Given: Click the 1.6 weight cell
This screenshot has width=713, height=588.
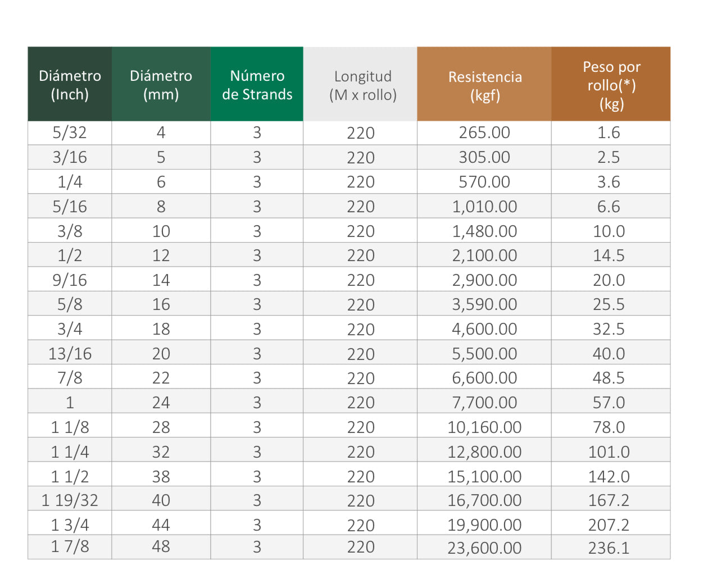Looking at the screenshot, I should point(608,133).
